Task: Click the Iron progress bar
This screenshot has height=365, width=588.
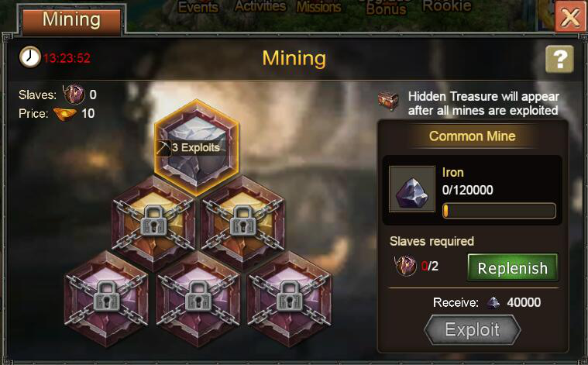Action: point(499,211)
